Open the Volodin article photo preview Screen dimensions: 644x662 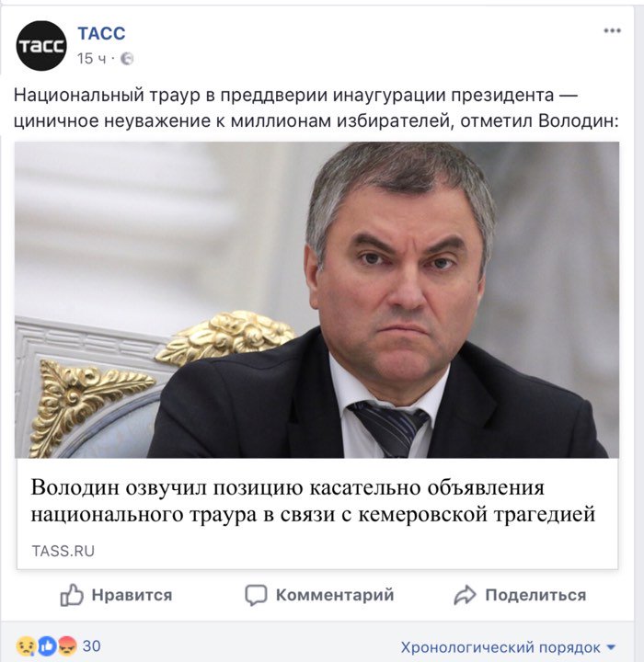tap(316, 300)
